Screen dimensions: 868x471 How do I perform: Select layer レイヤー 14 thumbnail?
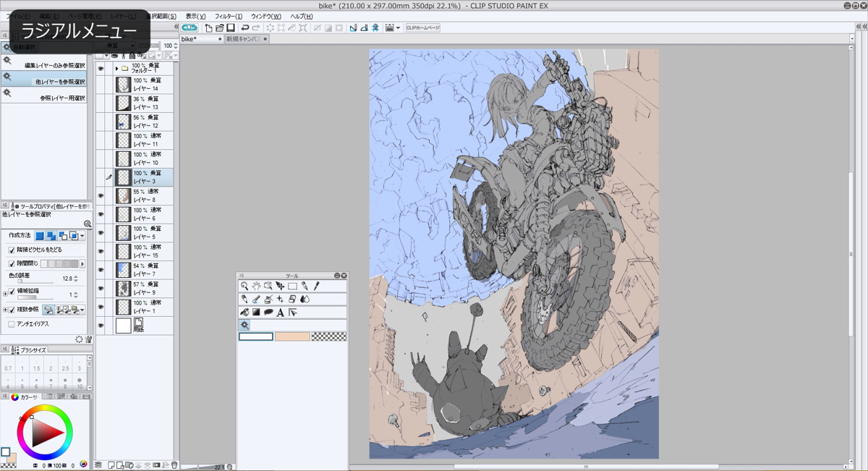[x=124, y=85]
